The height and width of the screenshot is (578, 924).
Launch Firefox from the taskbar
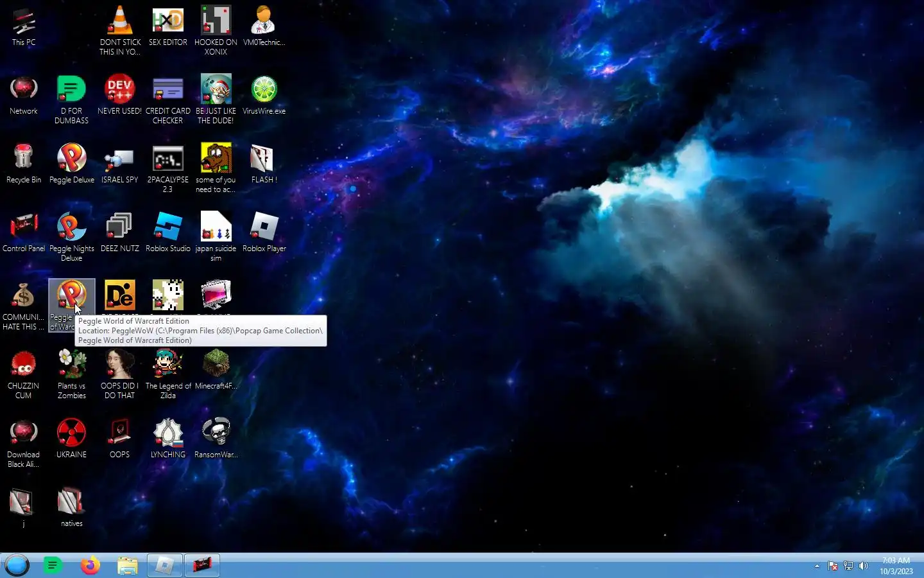90,565
